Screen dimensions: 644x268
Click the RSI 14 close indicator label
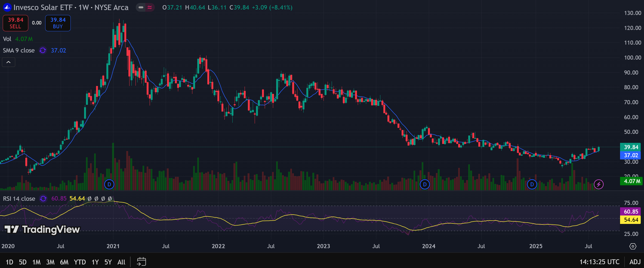pyautogui.click(x=19, y=199)
